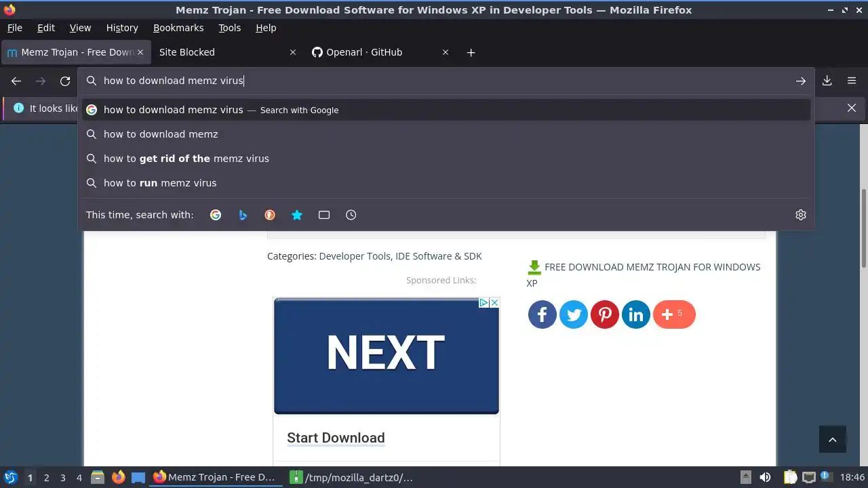This screenshot has height=488, width=868.
Task: Activate the Memz Trojan Firefox taskbar window button
Action: point(214,477)
